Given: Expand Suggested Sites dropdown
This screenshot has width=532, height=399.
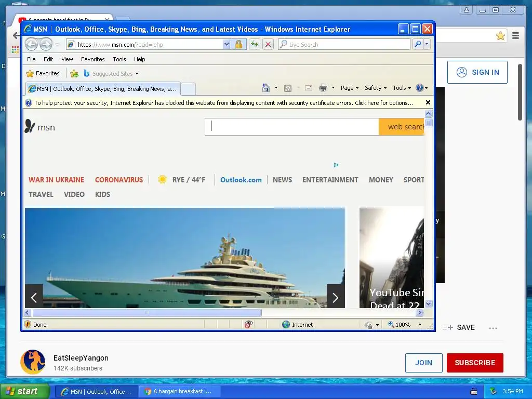Looking at the screenshot, I should tap(137, 74).
